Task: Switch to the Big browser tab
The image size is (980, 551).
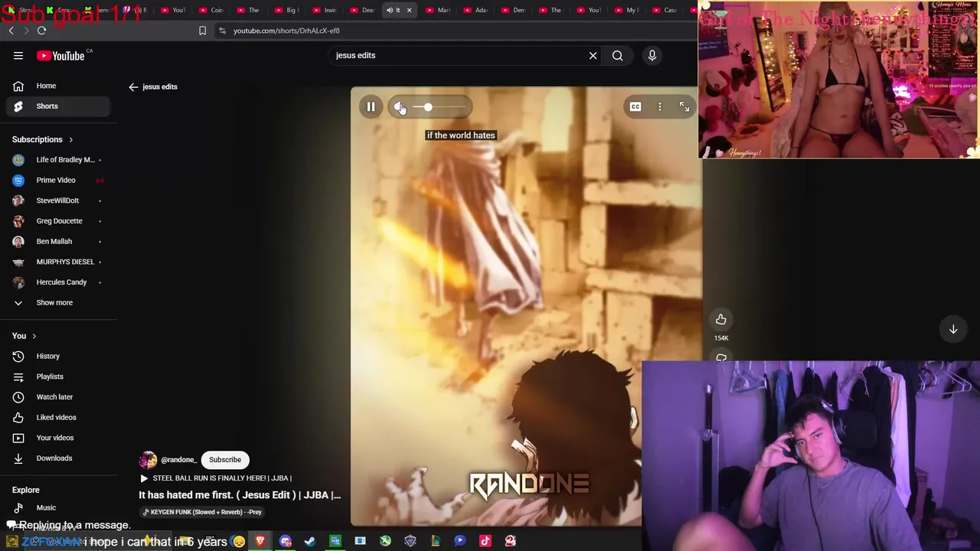Action: tap(286, 10)
